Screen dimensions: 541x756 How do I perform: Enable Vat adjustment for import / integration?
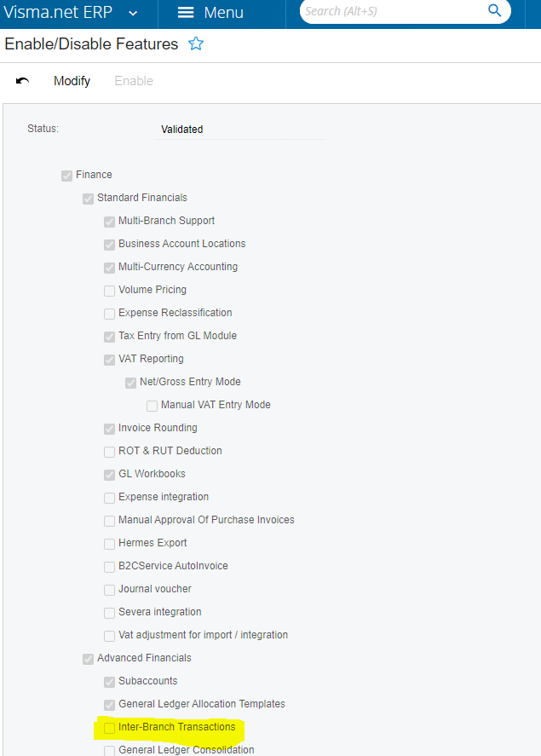click(109, 635)
